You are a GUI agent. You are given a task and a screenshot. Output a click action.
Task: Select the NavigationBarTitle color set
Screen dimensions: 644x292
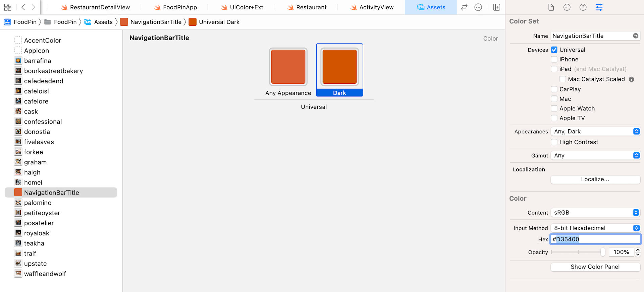click(x=61, y=193)
